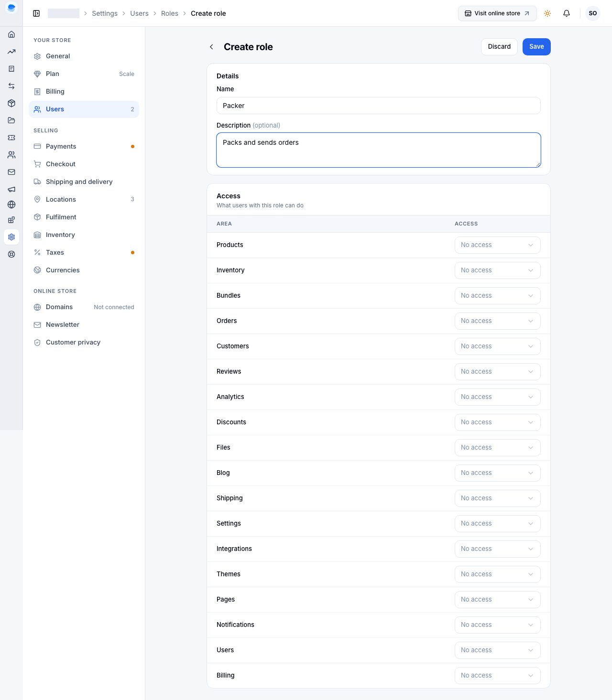Open the globe icon in left rail
612x700 pixels.
[x=11, y=205]
